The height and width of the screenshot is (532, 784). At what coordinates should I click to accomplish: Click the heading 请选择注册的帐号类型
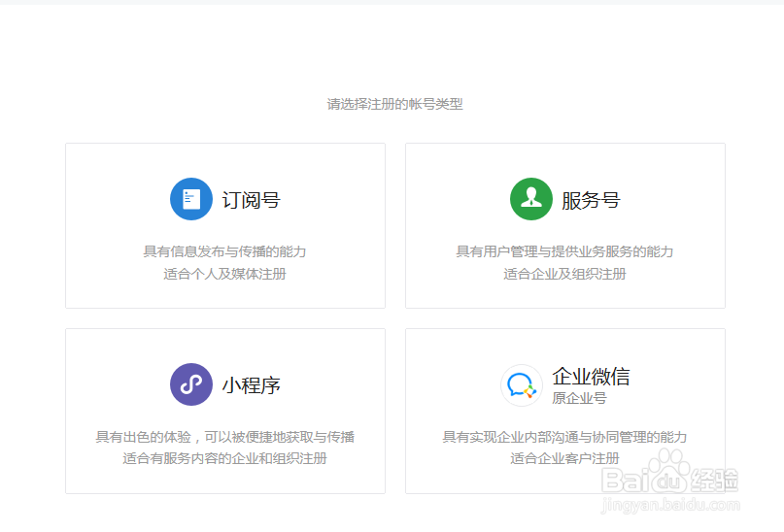(394, 104)
